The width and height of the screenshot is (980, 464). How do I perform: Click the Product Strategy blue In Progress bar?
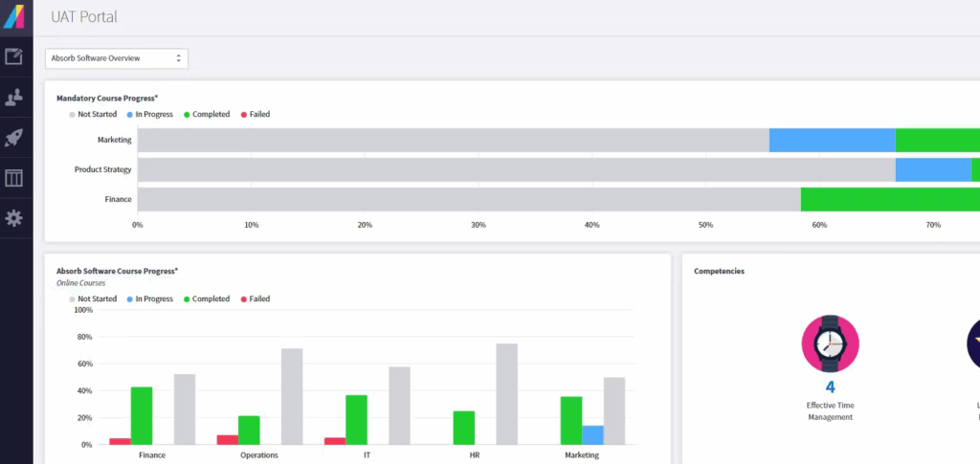pos(933,170)
